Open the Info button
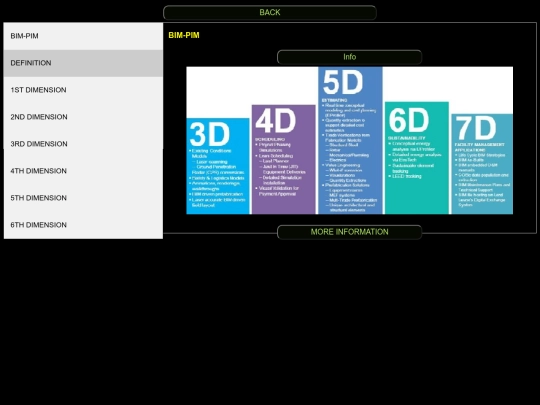The width and height of the screenshot is (540, 405). pos(350,57)
